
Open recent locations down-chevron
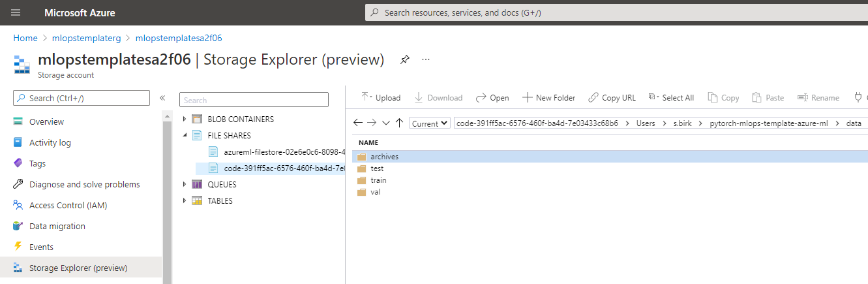pos(386,123)
